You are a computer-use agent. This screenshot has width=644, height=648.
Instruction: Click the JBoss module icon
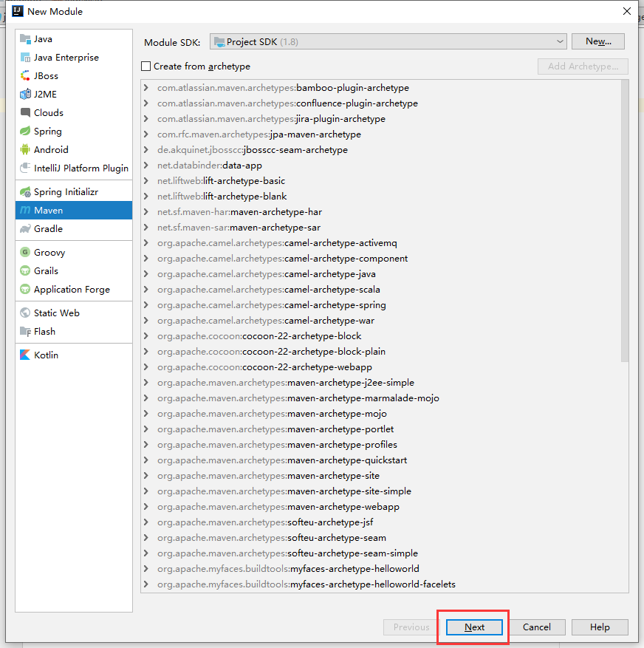pos(26,76)
